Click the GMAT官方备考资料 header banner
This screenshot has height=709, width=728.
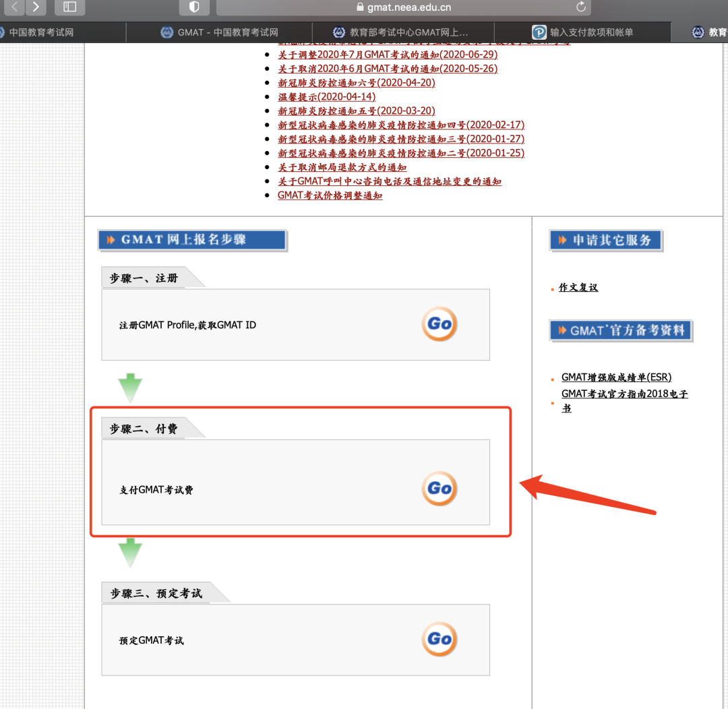point(621,331)
